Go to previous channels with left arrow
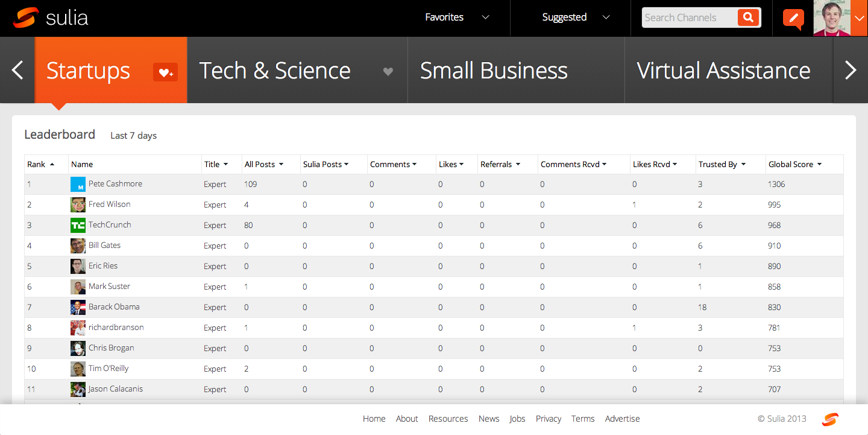This screenshot has width=868, height=435. (17, 70)
